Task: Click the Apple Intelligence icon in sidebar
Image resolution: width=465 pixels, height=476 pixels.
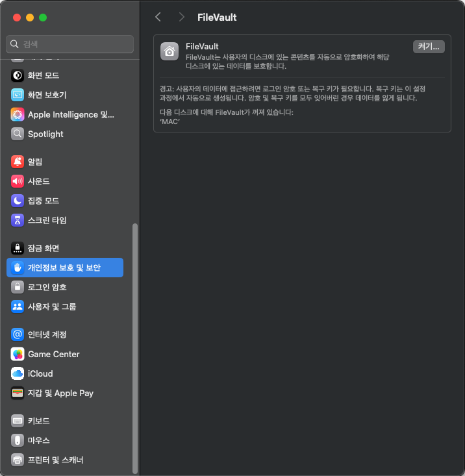Action: pos(18,114)
